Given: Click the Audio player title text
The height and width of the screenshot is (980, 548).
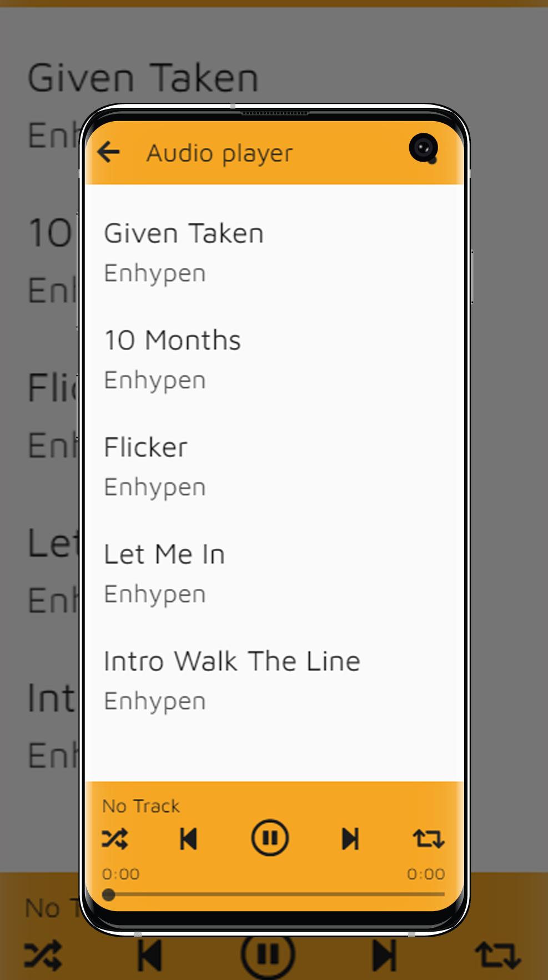Looking at the screenshot, I should [219, 153].
